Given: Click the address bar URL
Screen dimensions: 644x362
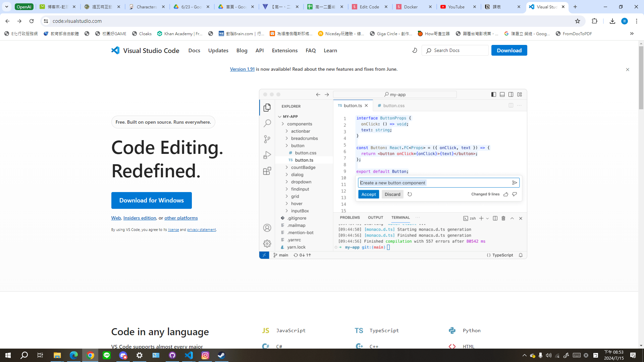Looking at the screenshot, I should pyautogui.click(x=77, y=21).
